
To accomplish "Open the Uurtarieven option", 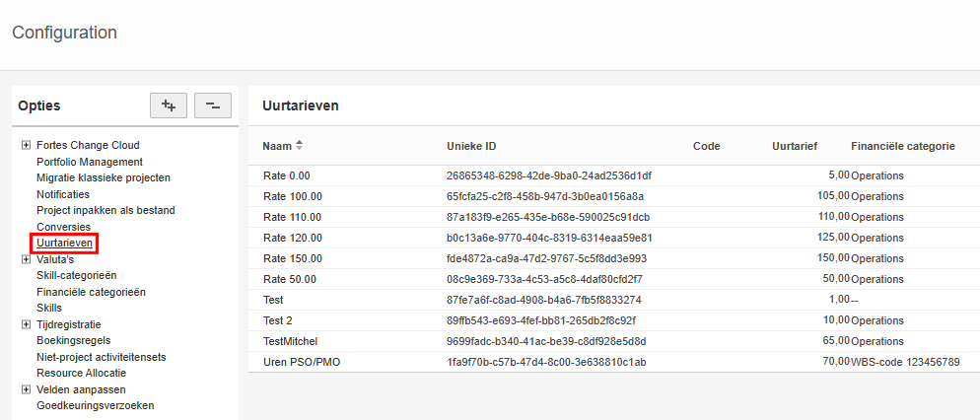I will (x=64, y=243).
